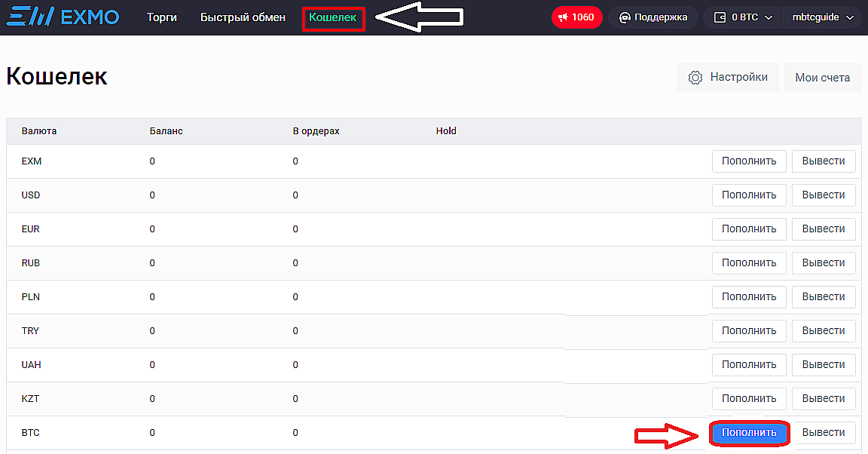Click the megaphone announcements badge 1060
868x454 pixels.
point(577,17)
